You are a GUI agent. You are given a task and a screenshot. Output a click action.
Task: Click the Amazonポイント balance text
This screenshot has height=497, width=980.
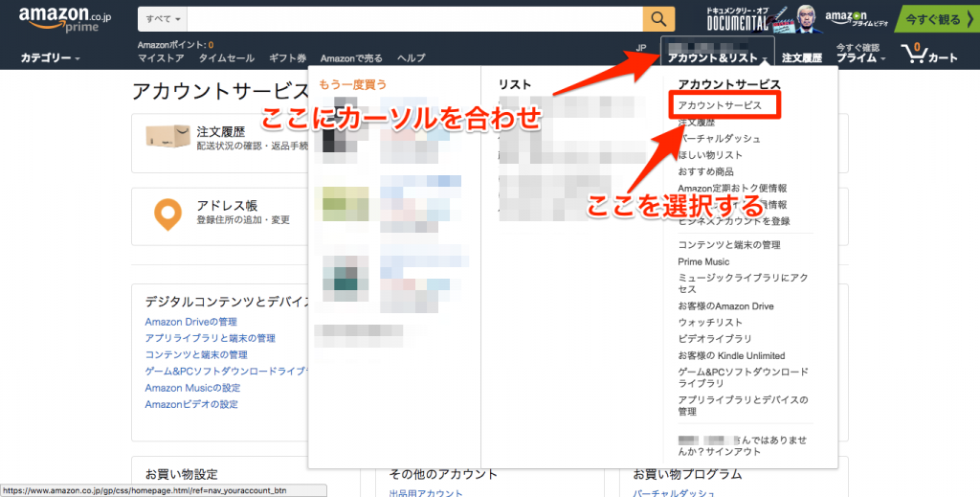click(x=176, y=45)
